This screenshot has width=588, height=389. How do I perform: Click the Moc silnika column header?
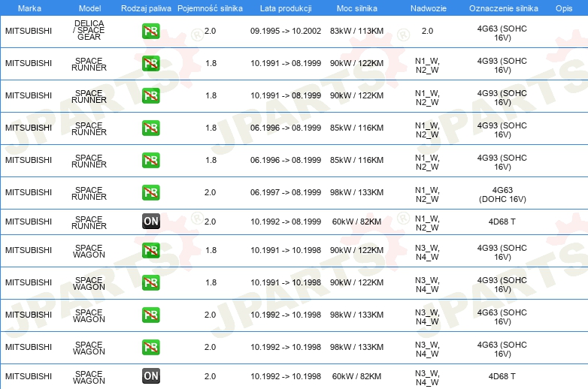(356, 8)
